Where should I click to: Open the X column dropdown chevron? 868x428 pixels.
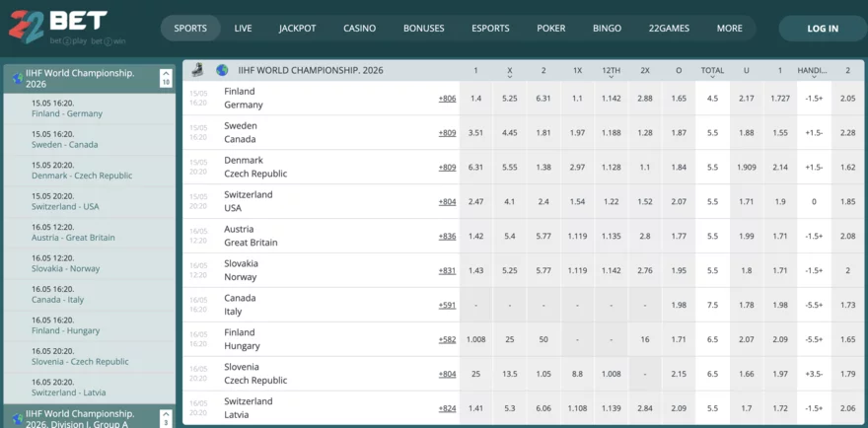[x=510, y=77]
